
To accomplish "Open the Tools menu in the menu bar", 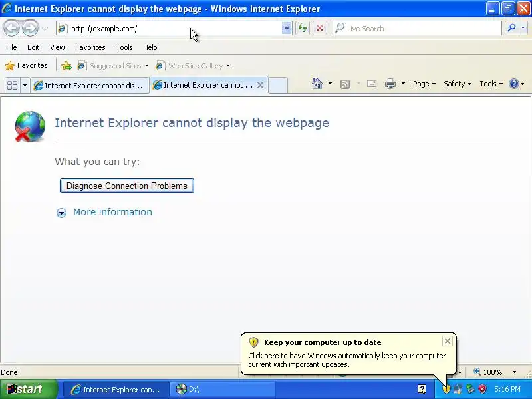I will click(124, 47).
